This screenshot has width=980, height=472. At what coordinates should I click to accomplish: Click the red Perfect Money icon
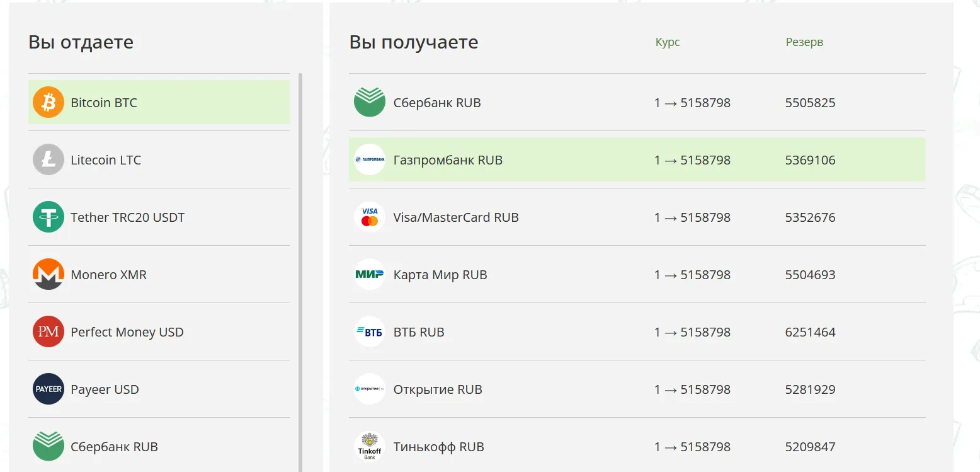click(48, 331)
